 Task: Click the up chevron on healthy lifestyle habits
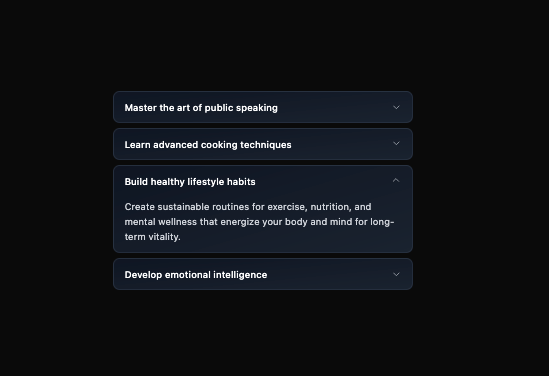[396, 180]
